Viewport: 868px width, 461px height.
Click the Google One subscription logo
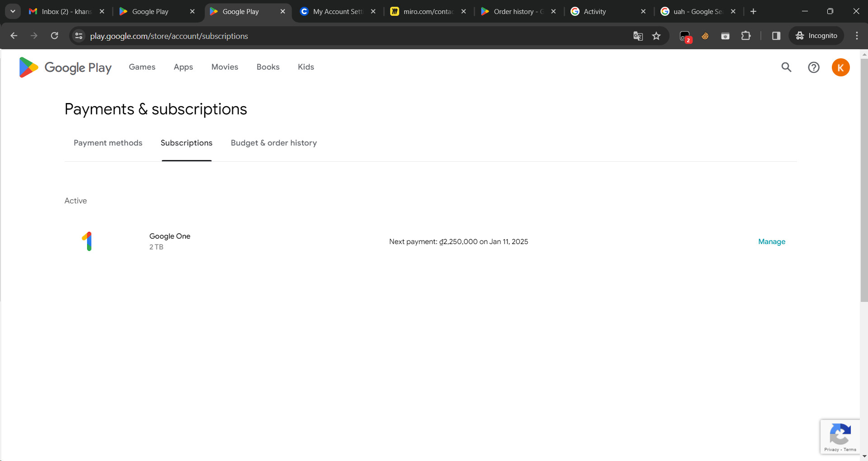[x=88, y=241]
